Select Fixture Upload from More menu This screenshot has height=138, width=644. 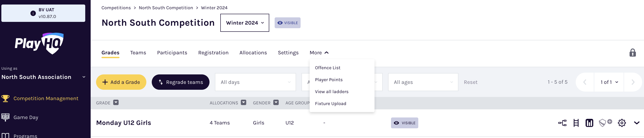pyautogui.click(x=330, y=103)
